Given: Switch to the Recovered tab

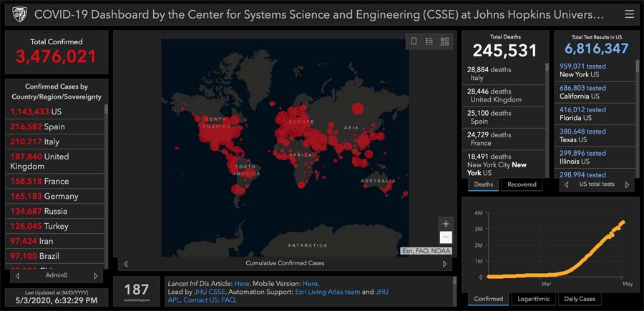Looking at the screenshot, I should (x=522, y=184).
